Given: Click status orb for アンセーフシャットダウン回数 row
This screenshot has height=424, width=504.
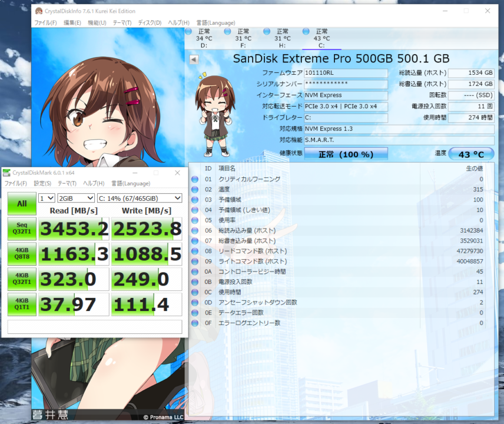Looking at the screenshot, I should tap(195, 303).
